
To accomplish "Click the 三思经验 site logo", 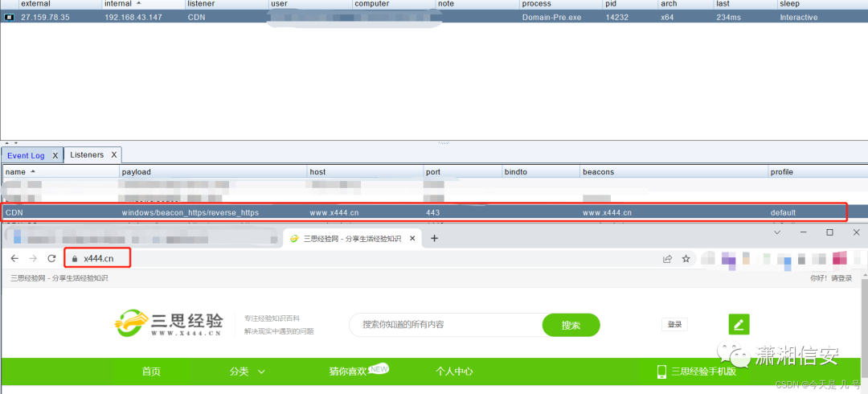I will [x=170, y=323].
